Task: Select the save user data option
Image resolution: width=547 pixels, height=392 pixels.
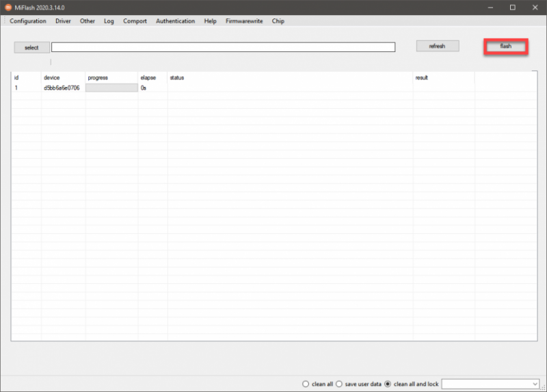Action: (x=338, y=384)
